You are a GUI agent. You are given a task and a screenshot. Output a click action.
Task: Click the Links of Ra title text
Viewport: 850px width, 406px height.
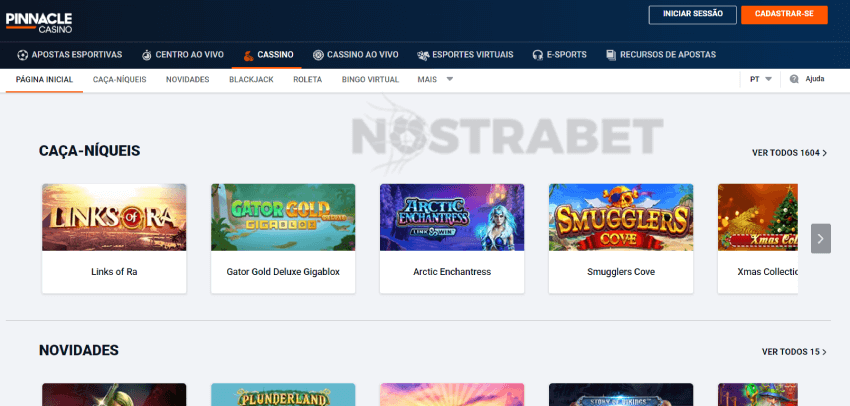tap(114, 272)
